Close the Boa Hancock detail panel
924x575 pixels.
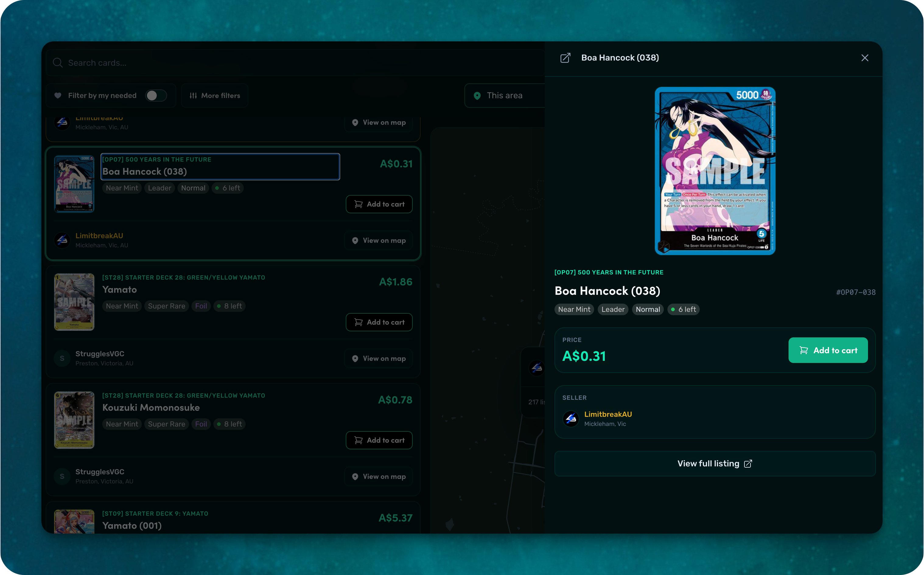[x=865, y=58]
